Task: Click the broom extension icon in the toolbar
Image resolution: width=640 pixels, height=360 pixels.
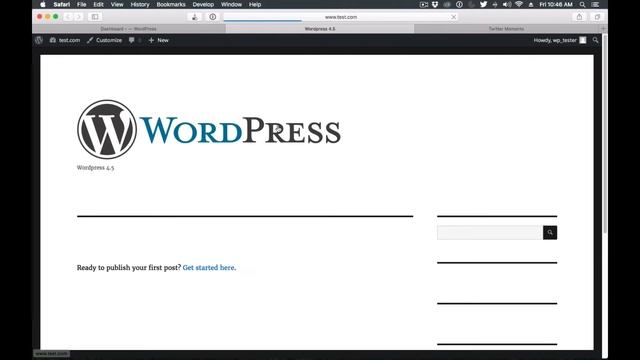Action: coord(195,17)
